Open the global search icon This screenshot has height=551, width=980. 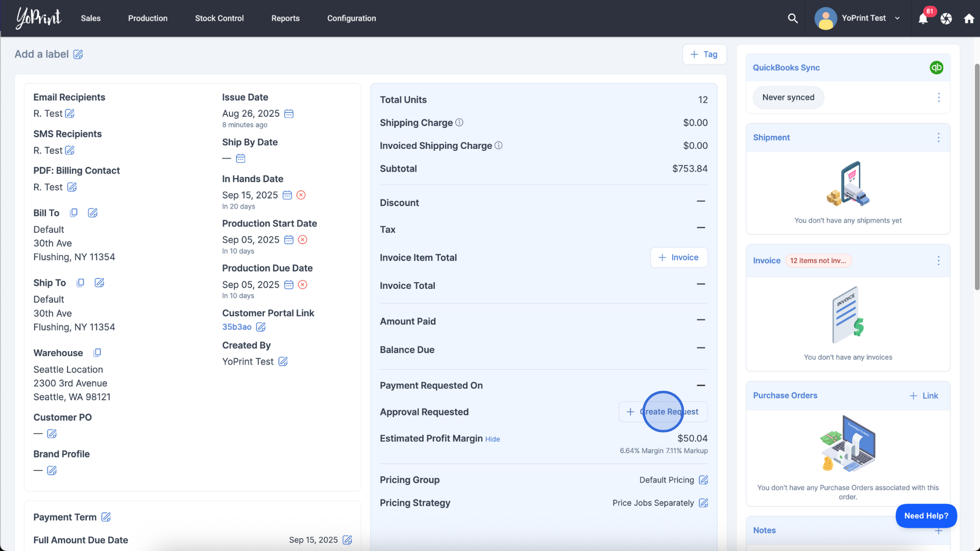pos(792,18)
